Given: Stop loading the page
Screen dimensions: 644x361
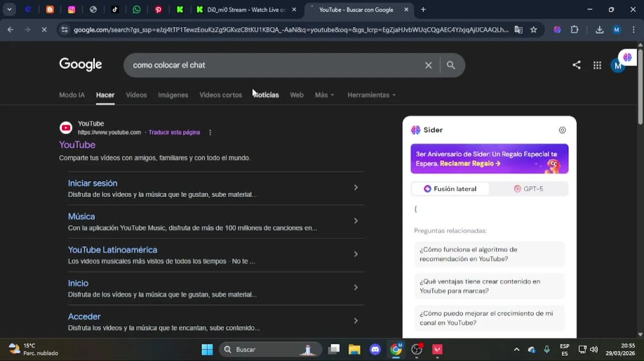Looking at the screenshot, I should (44, 30).
